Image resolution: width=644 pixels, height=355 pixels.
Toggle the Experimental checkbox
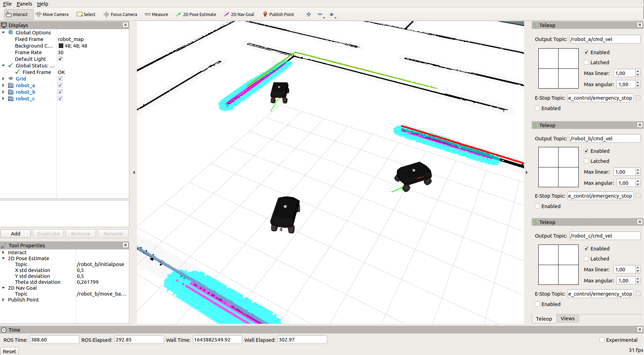click(x=602, y=340)
